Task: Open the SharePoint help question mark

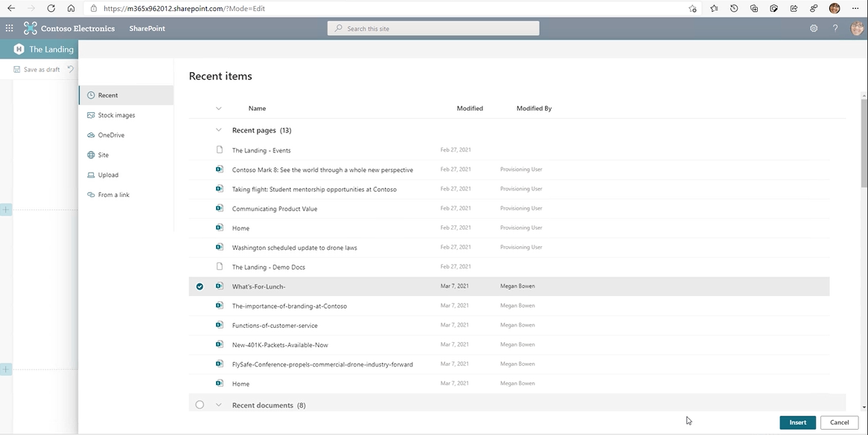Action: [x=835, y=28]
